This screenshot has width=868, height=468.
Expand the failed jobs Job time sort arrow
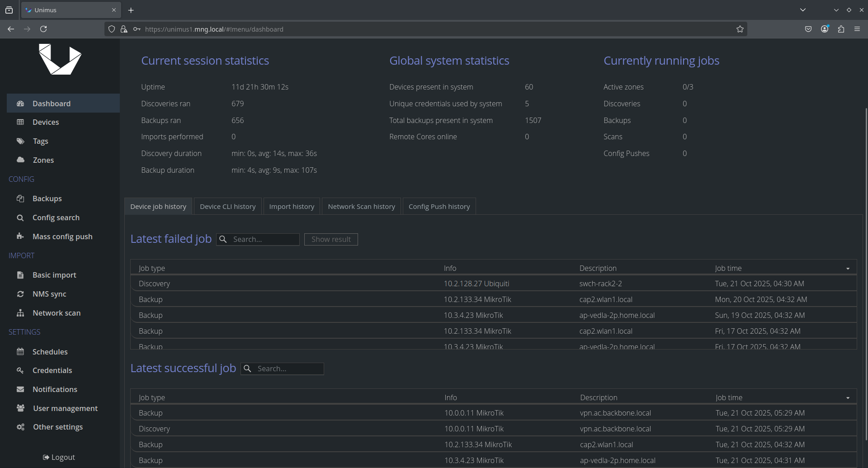click(x=848, y=269)
